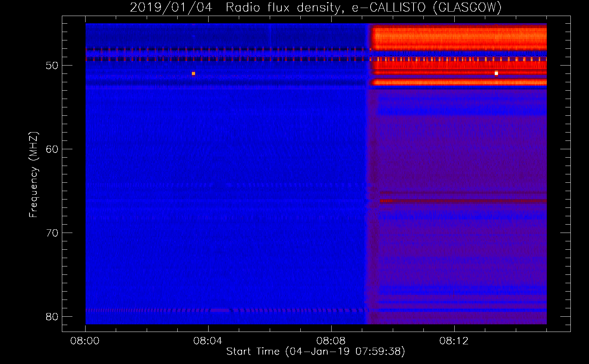Viewport: 589px width, 364px height.
Task: Click the '60' frequency tick label
Action: point(52,149)
